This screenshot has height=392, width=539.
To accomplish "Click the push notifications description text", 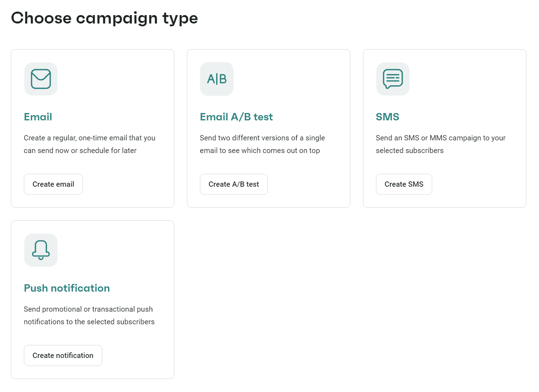I will [x=89, y=315].
